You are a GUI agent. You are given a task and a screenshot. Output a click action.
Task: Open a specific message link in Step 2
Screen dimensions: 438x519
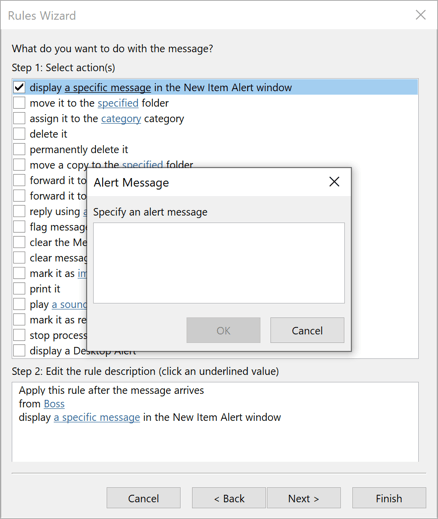(x=97, y=417)
